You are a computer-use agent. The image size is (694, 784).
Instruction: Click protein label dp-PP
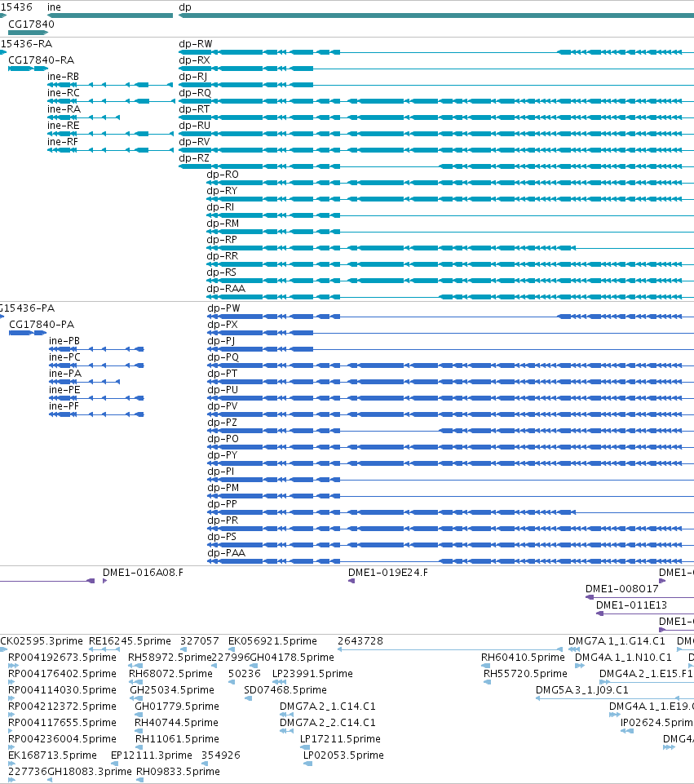223,504
